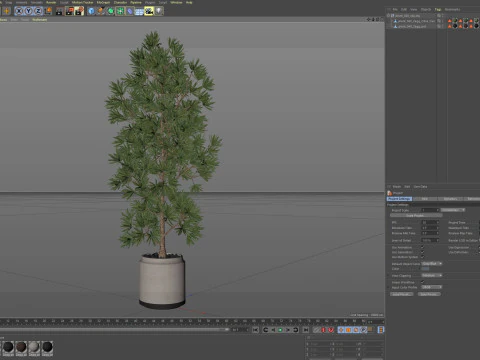Open timeline options striped icon

(381, 330)
